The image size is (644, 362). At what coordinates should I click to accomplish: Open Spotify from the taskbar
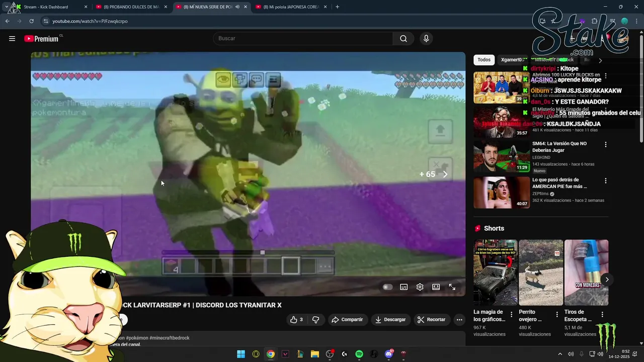[x=359, y=354]
